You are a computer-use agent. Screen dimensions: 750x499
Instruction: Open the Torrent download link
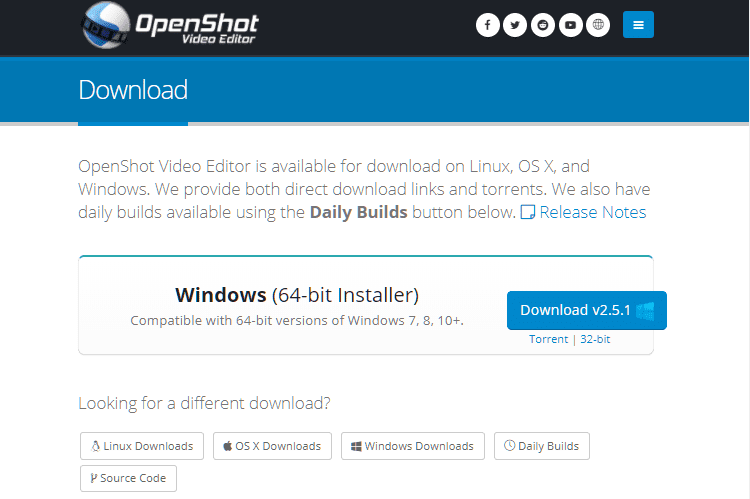tap(548, 339)
